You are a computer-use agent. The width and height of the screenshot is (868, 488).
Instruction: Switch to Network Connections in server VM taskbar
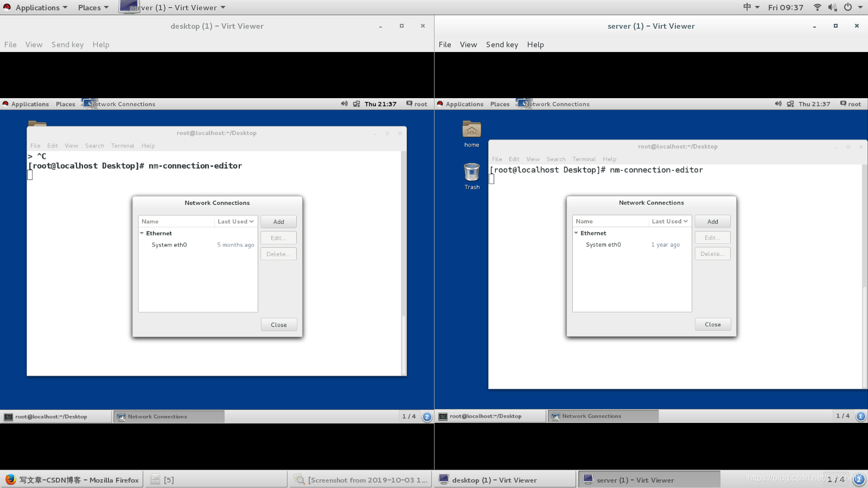point(603,416)
